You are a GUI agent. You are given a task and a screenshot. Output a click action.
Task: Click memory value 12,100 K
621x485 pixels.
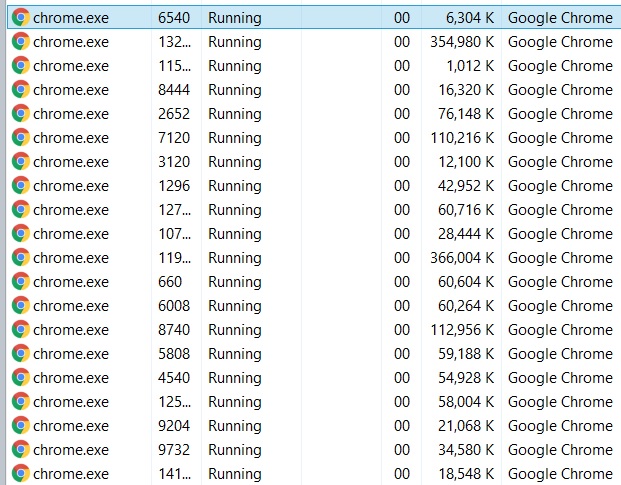pyautogui.click(x=466, y=162)
